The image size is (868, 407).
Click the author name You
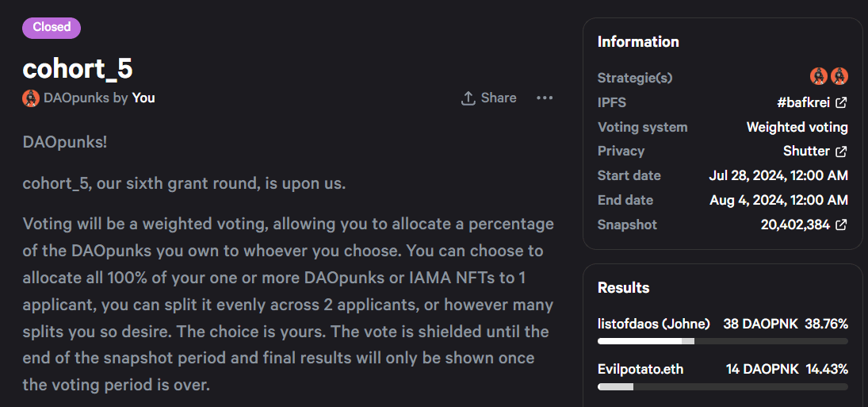[x=143, y=98]
